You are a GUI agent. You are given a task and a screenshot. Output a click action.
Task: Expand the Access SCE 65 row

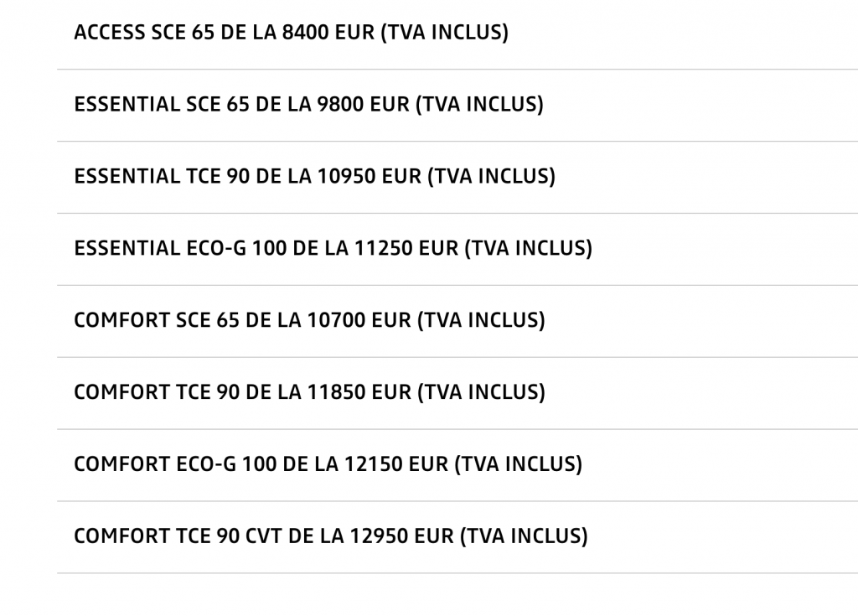(x=291, y=34)
